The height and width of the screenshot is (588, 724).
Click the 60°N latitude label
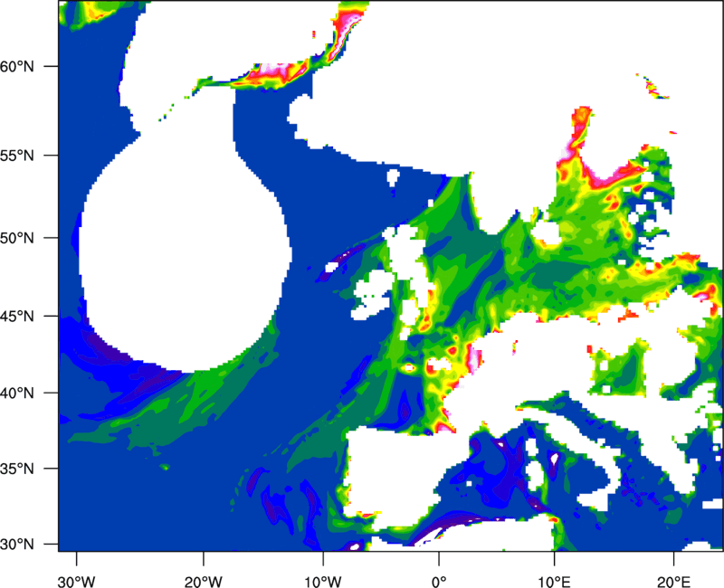[17, 66]
